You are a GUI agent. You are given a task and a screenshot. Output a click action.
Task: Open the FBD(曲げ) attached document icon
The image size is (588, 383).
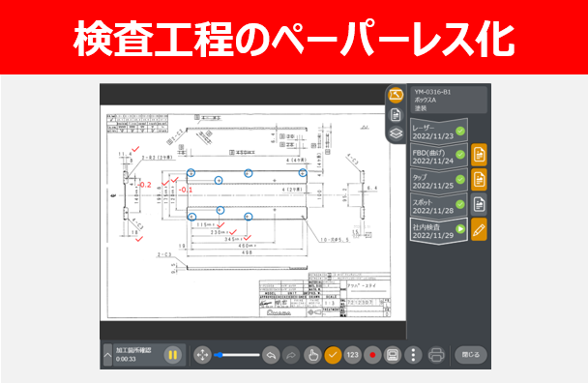tap(479, 155)
